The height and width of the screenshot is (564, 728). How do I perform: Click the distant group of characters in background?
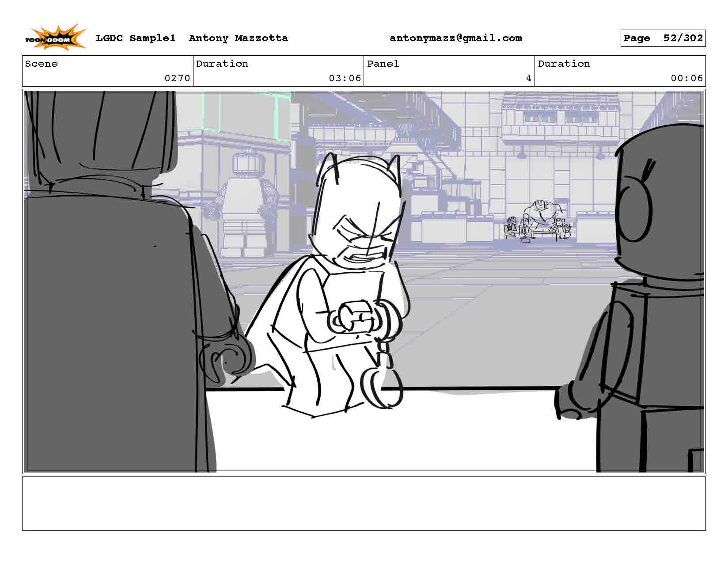pos(538,221)
